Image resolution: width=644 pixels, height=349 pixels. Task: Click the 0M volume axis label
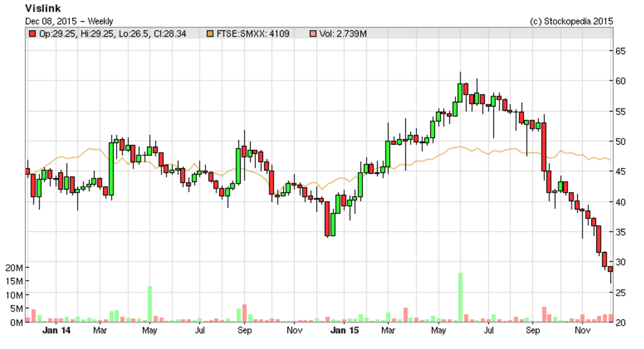click(x=17, y=322)
